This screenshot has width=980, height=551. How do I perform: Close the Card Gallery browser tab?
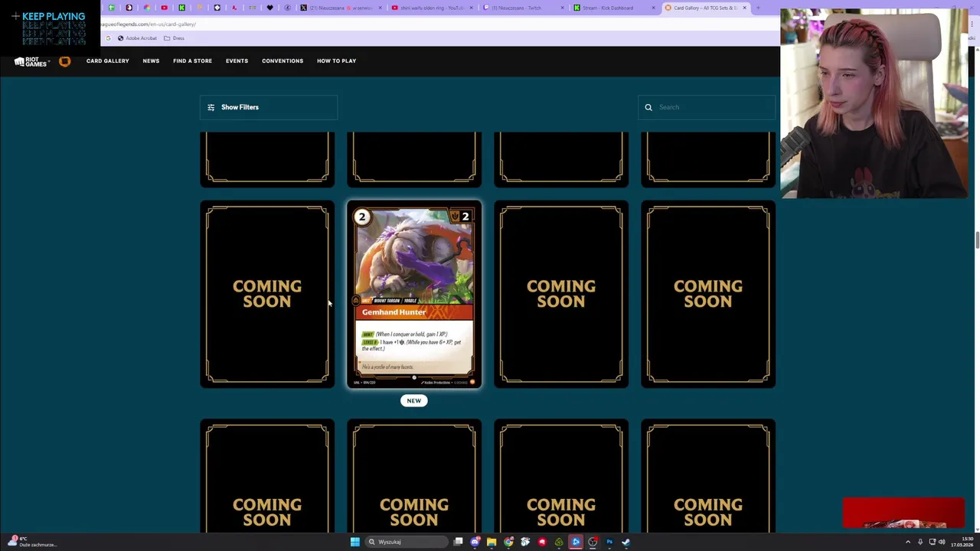tap(744, 8)
